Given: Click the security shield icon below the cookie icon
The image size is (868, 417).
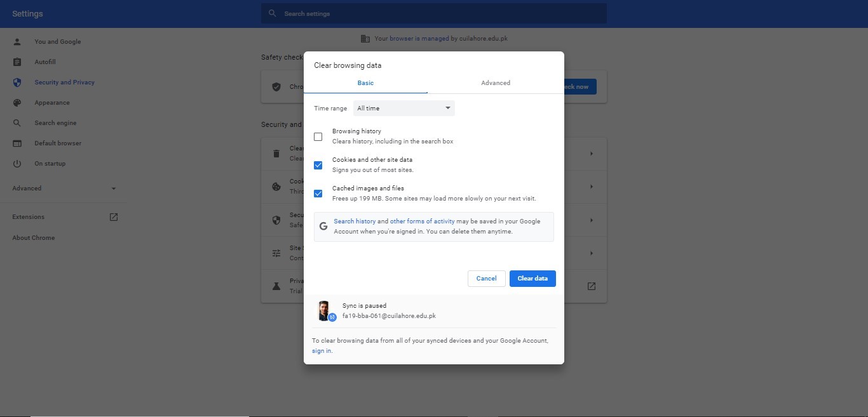Looking at the screenshot, I should [x=276, y=220].
